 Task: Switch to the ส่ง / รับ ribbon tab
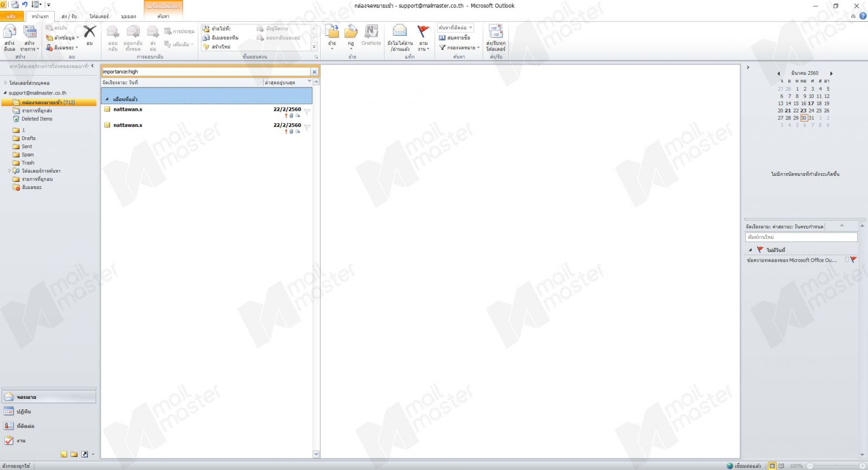pos(69,16)
